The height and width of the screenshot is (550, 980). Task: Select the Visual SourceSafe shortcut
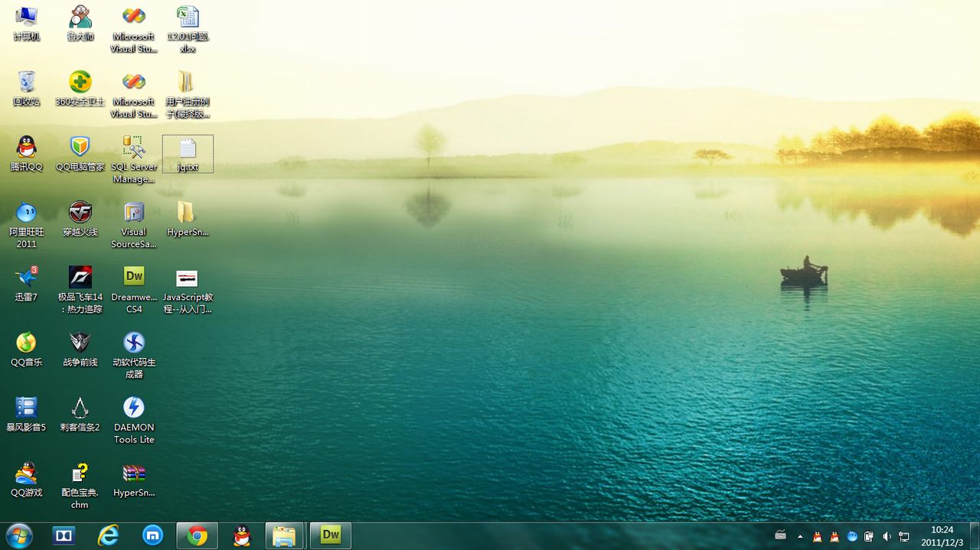click(134, 225)
